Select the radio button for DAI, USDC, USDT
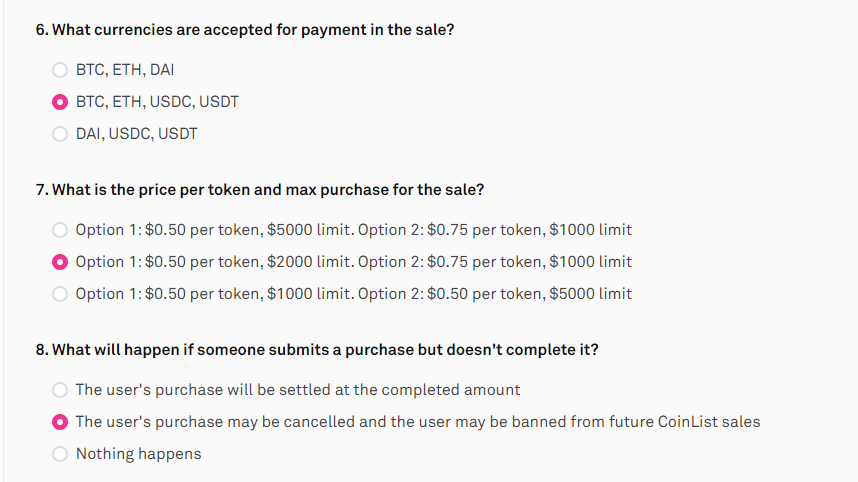This screenshot has height=482, width=858. [60, 134]
